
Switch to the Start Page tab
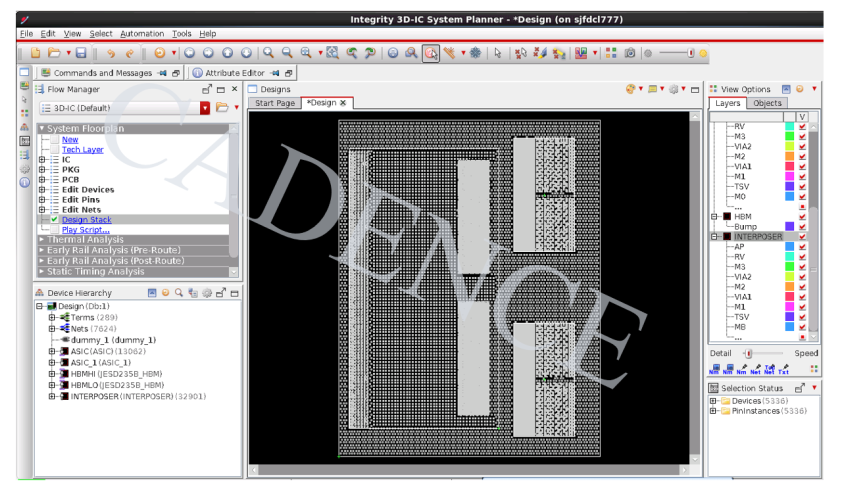pos(275,103)
